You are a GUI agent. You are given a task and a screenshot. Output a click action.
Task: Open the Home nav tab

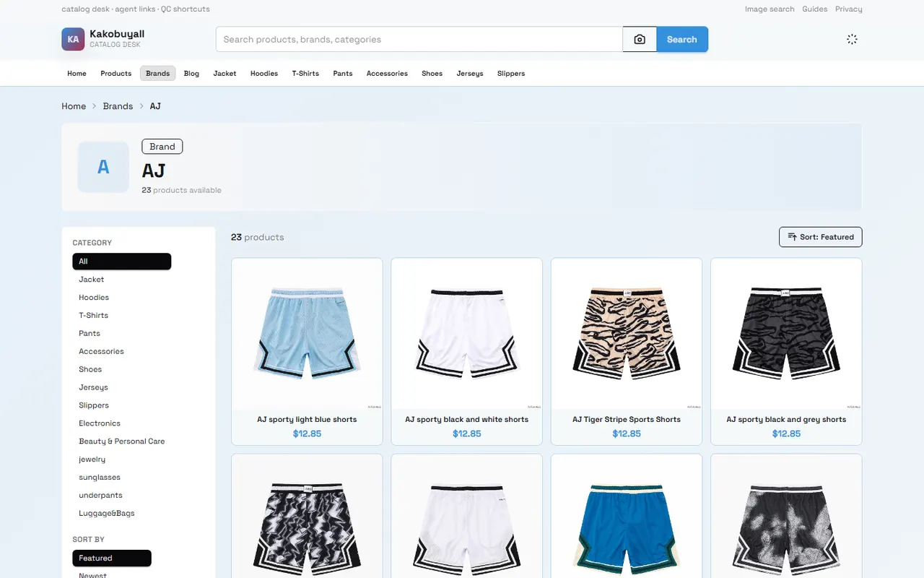point(77,74)
